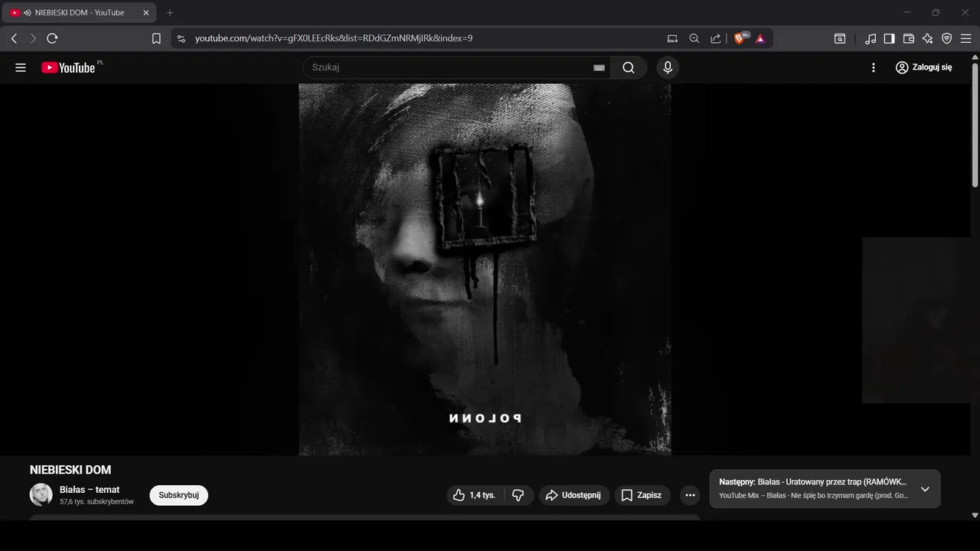Install app icon in address bar
This screenshot has height=551, width=980.
click(672, 38)
